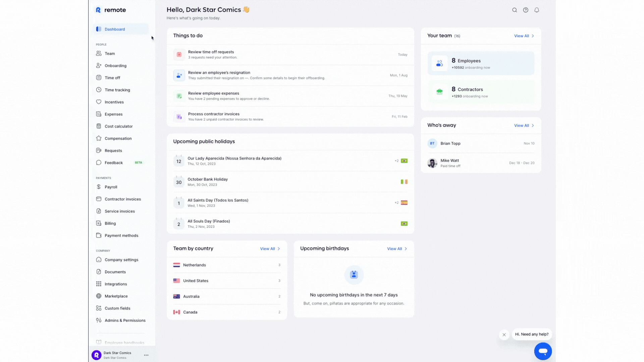Click the Team sidebar icon
The image size is (644, 362).
99,53
